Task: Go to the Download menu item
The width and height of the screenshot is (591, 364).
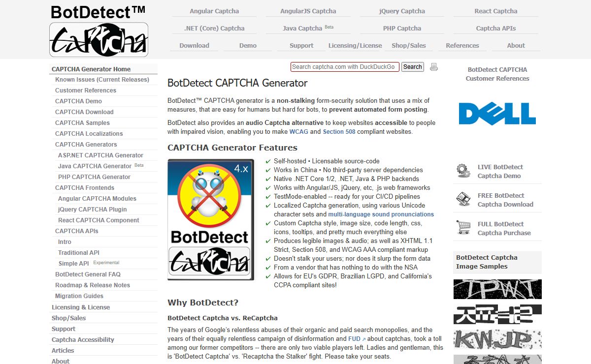Action: click(x=195, y=45)
